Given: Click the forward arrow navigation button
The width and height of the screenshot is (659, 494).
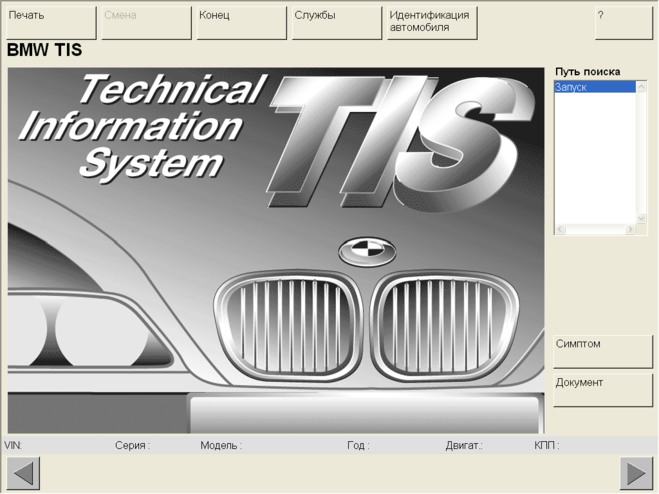Looking at the screenshot, I should click(x=635, y=473).
